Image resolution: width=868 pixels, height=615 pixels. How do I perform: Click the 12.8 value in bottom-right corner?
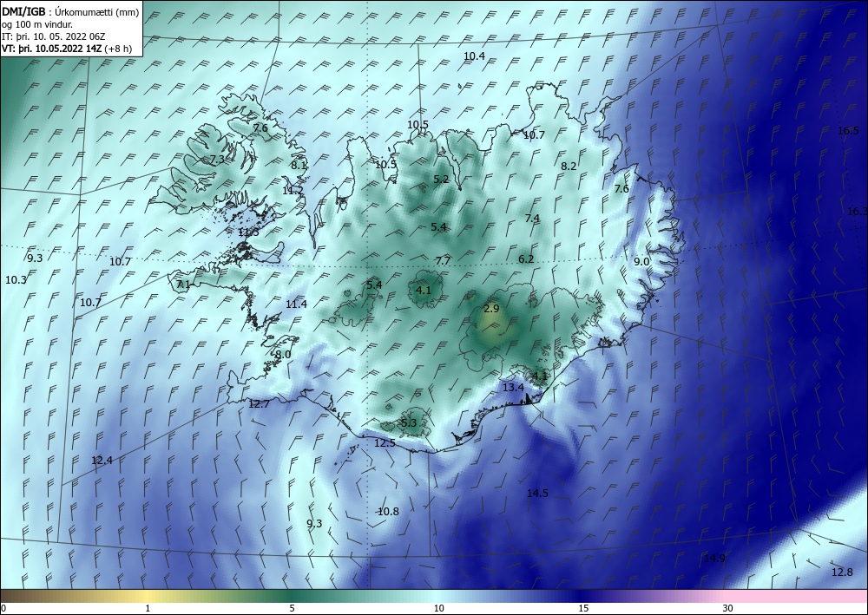(x=843, y=572)
